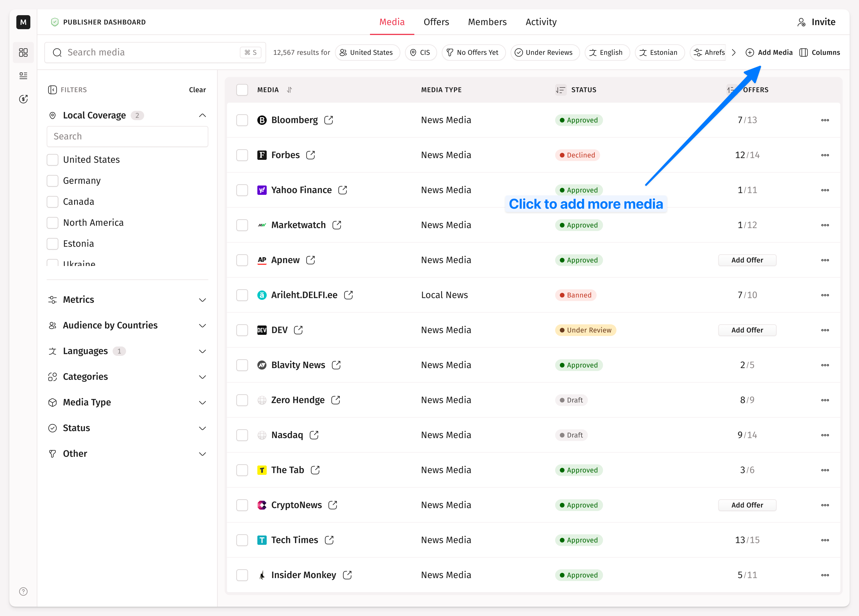
Task: Open more options for Forbes row
Action: click(825, 155)
